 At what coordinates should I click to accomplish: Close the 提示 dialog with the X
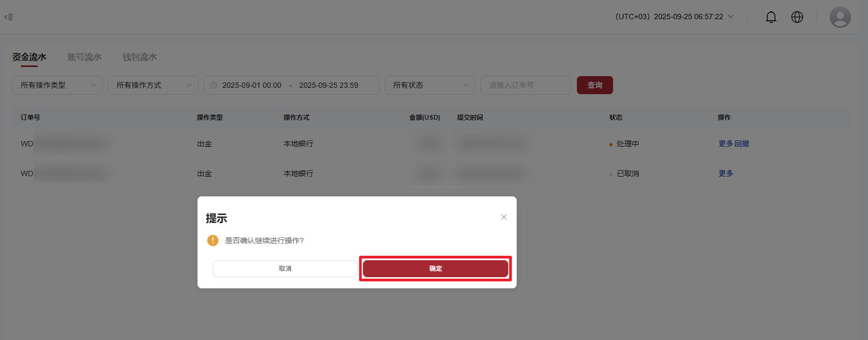503,217
